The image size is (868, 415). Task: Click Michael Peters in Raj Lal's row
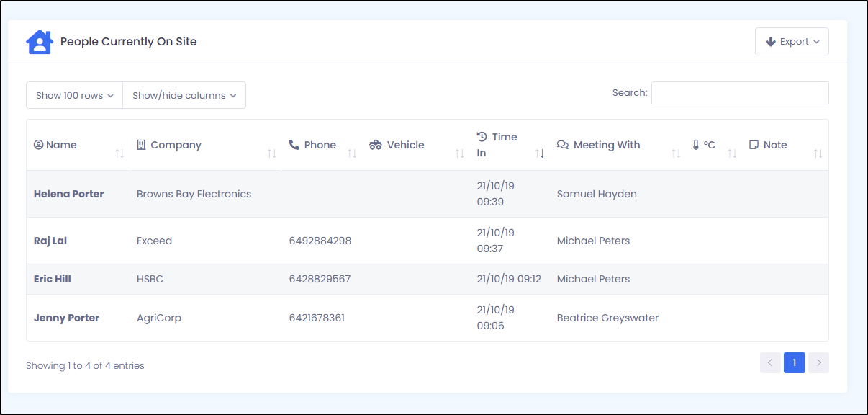click(x=593, y=241)
